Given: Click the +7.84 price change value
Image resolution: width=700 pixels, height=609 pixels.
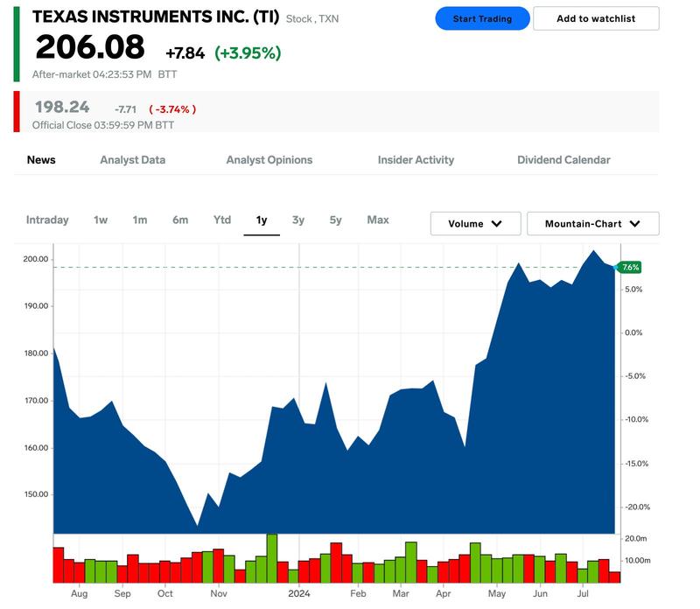Looking at the screenshot, I should pyautogui.click(x=185, y=53).
